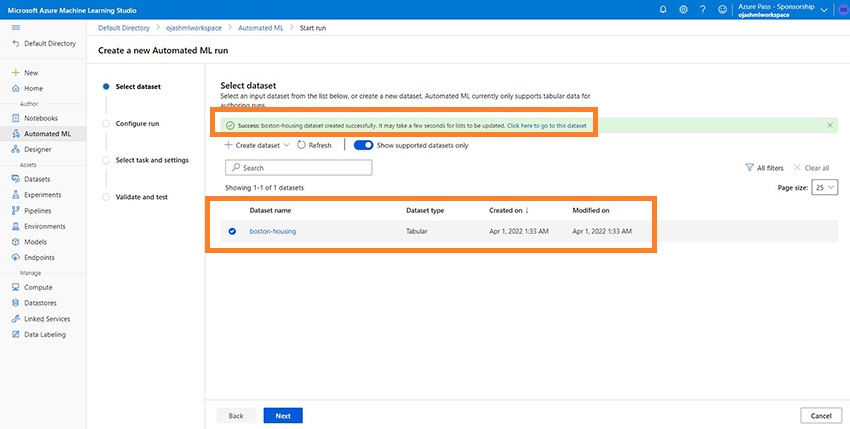Open the All filters funnel icon
The height and width of the screenshot is (429, 850).
(x=750, y=168)
